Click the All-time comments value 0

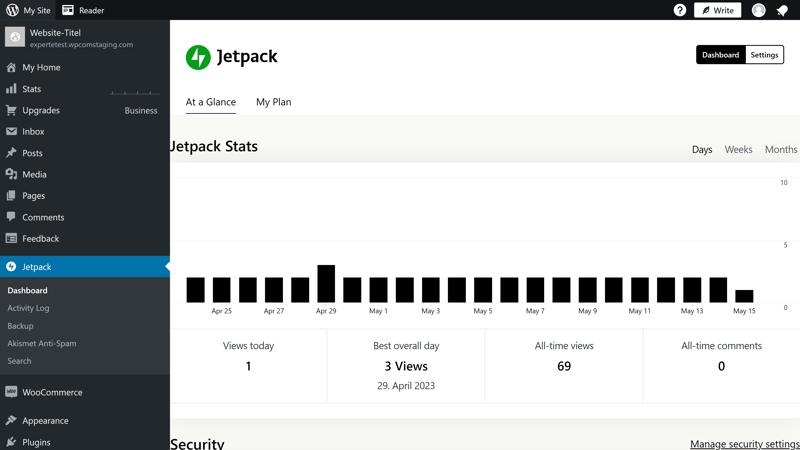[x=721, y=366]
